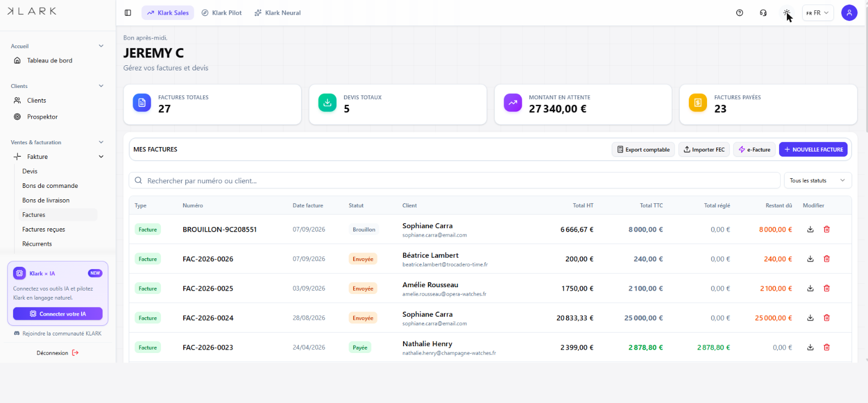Open the FR language dropdown
868x403 pixels.
[818, 13]
